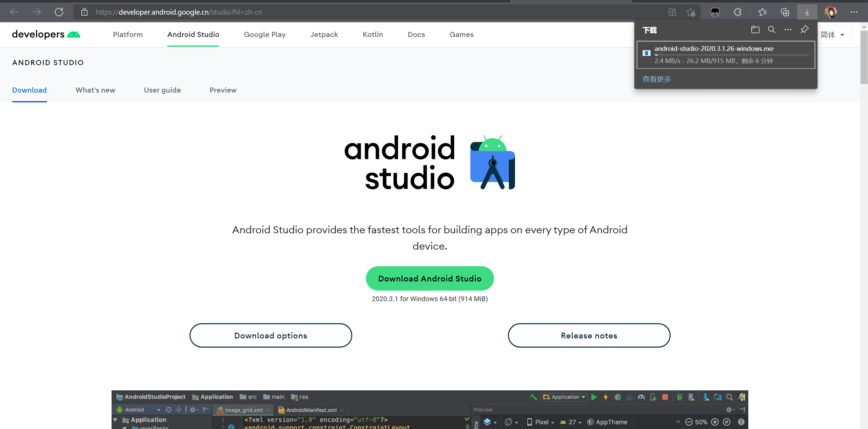Open the Kotlin nav item

coord(373,35)
